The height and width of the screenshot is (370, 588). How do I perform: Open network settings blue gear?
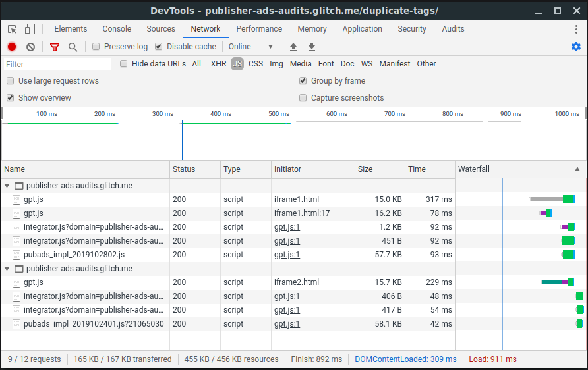(x=576, y=47)
